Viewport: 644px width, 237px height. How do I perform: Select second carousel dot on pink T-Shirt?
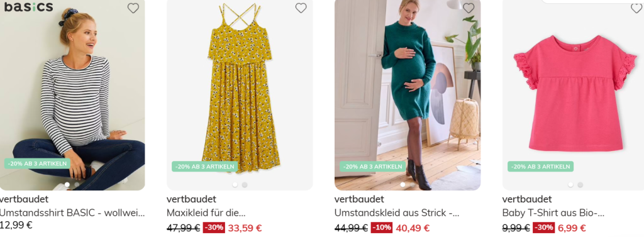tap(580, 185)
